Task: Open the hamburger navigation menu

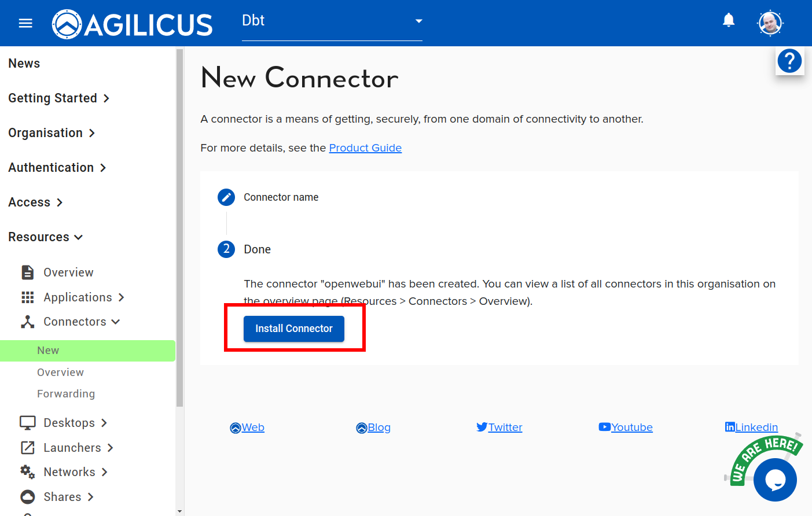Action: (25, 23)
